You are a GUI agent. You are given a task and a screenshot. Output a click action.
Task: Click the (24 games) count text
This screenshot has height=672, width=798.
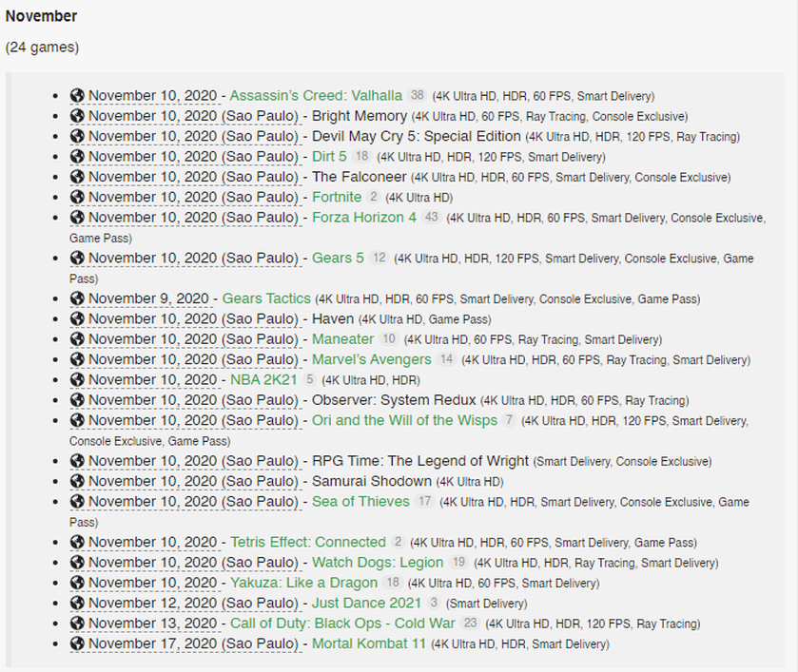42,47
